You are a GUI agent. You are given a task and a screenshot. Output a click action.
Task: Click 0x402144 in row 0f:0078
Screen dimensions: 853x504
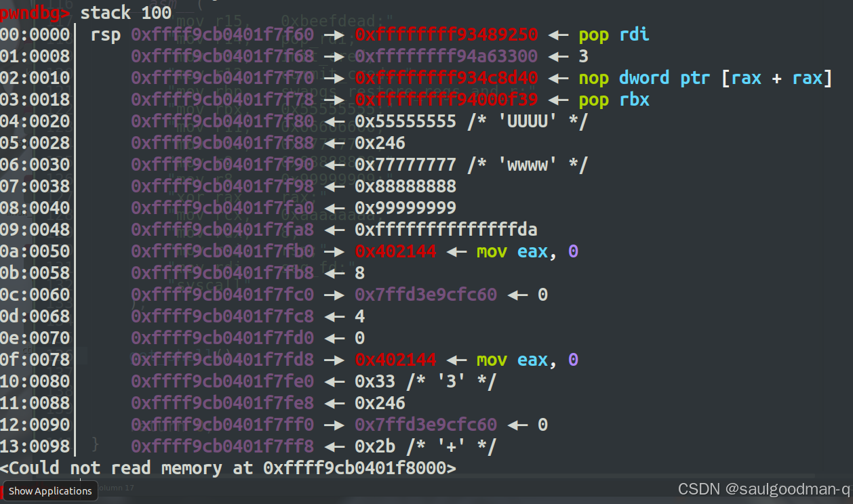395,360
